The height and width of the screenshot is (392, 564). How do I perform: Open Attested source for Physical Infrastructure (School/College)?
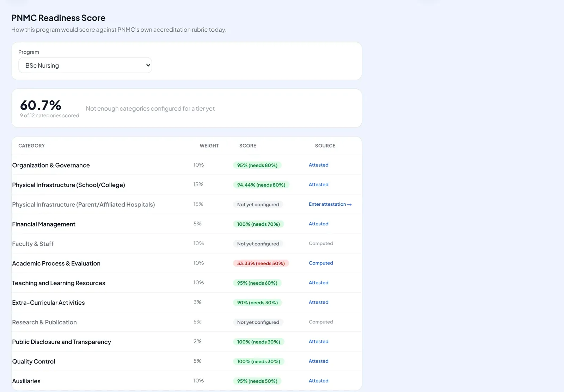[x=319, y=185]
